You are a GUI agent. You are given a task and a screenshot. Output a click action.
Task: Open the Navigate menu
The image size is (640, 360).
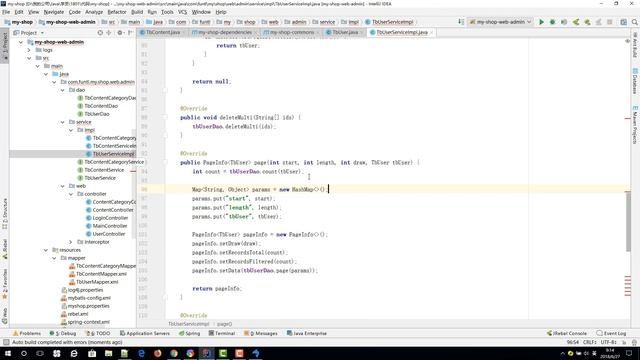click(54, 12)
